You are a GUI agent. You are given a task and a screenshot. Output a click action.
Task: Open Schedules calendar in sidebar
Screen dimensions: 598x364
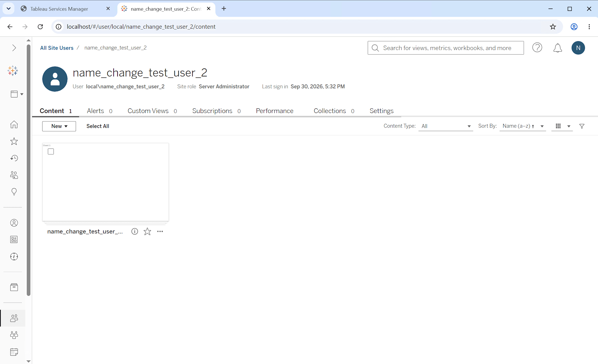click(x=14, y=352)
